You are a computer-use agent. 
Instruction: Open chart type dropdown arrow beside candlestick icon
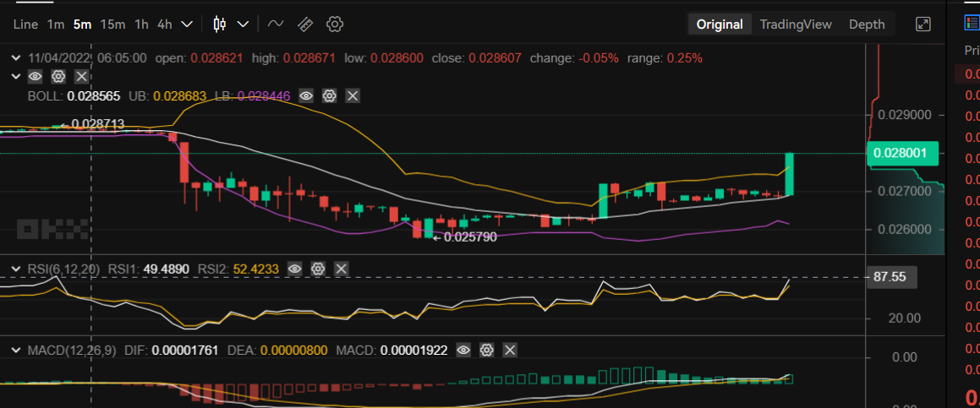pos(243,24)
